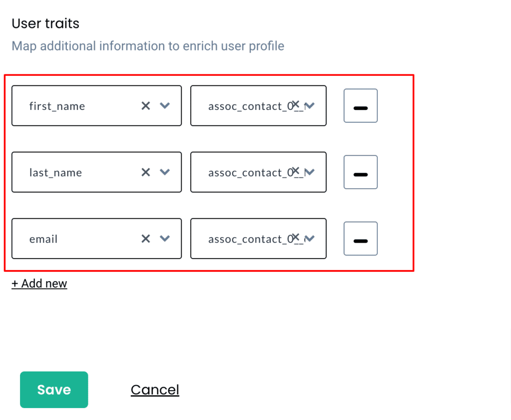The image size is (511, 420).
Task: Clear assoc_contact value in email row
Action: coord(295,237)
